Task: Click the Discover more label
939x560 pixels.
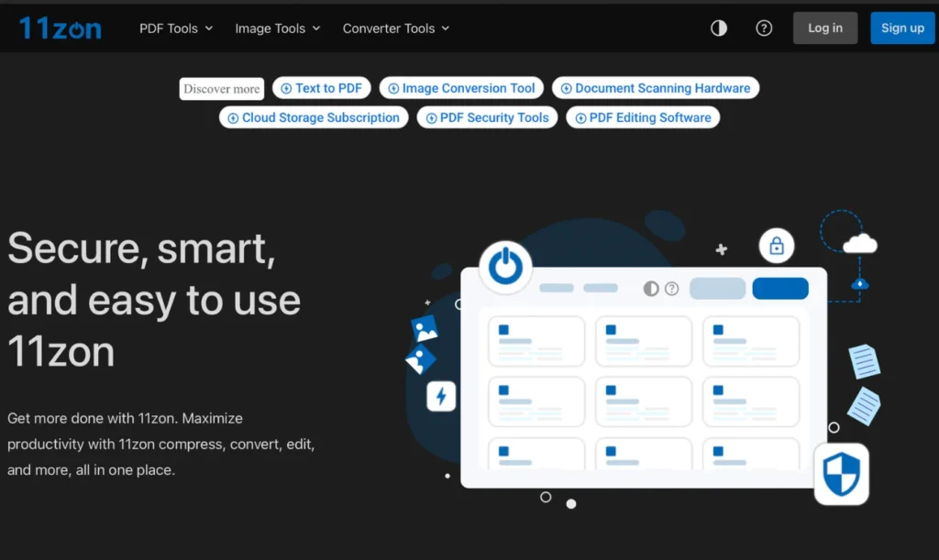Action: click(x=222, y=89)
